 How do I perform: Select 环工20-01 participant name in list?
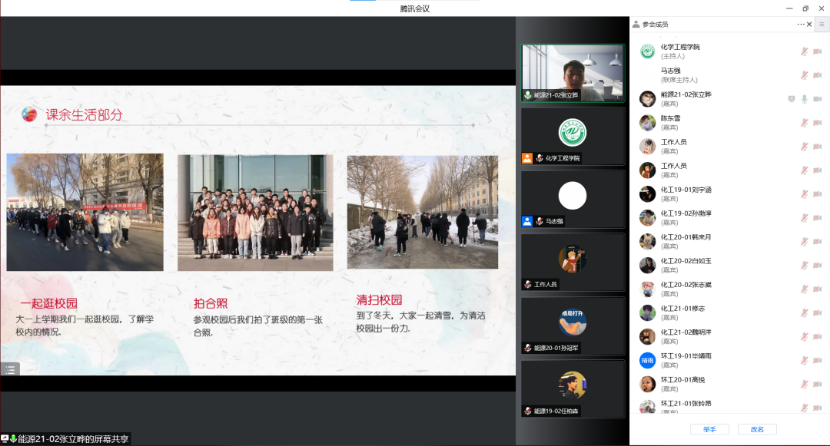tap(683, 380)
